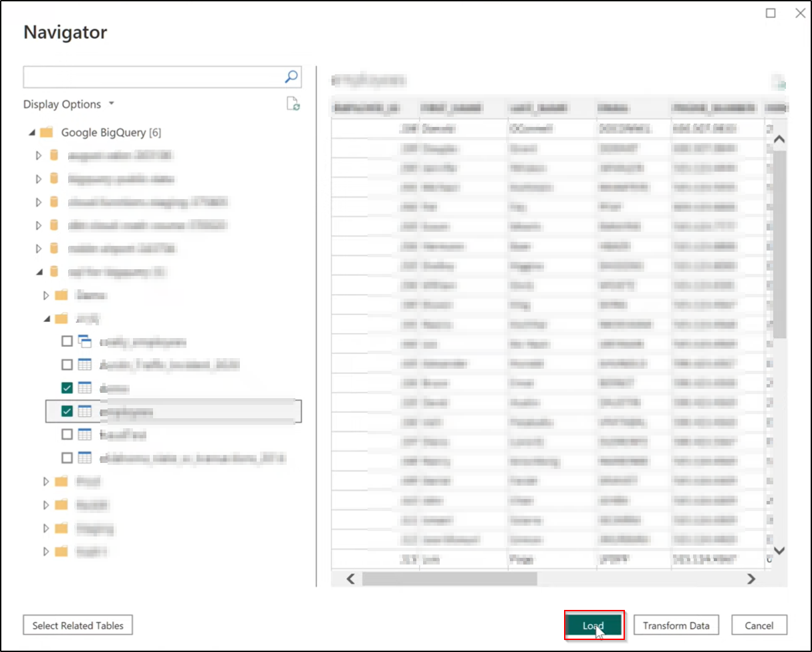
Task: Click the refresh icon beside Display Options
Action: [293, 104]
